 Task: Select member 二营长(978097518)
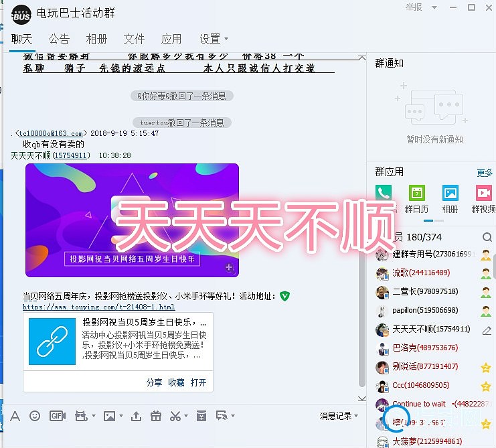(425, 291)
